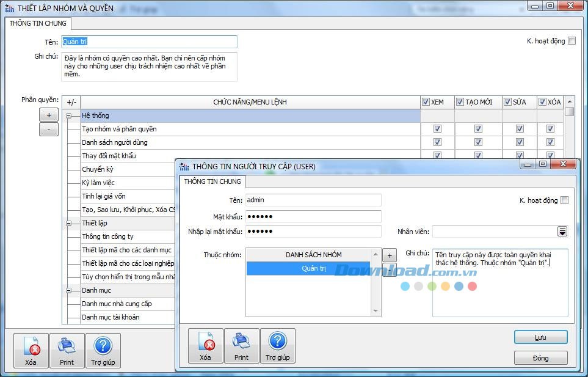Select THÔNG TIN CHUNG tab in user dialog
Screen dimensions: 588x377
[212, 181]
